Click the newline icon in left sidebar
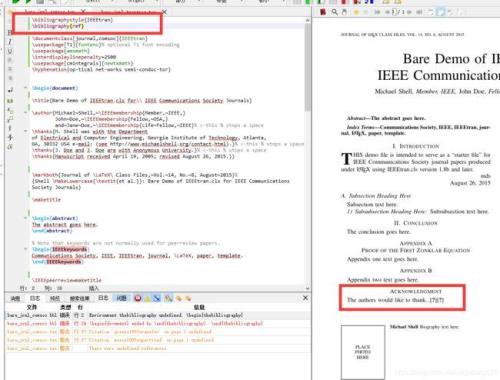 pyautogui.click(x=10, y=90)
